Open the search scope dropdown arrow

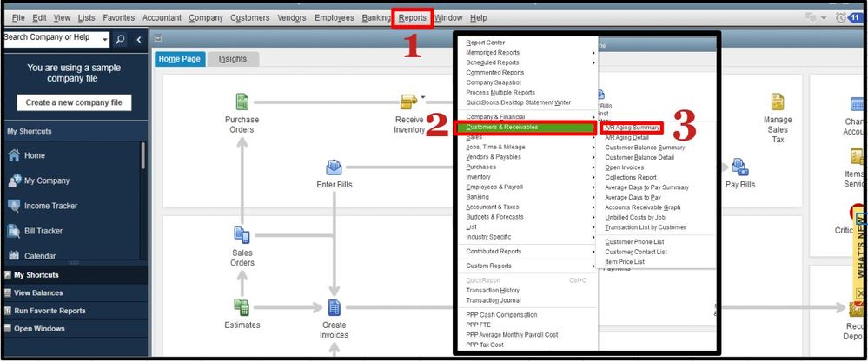(x=104, y=39)
